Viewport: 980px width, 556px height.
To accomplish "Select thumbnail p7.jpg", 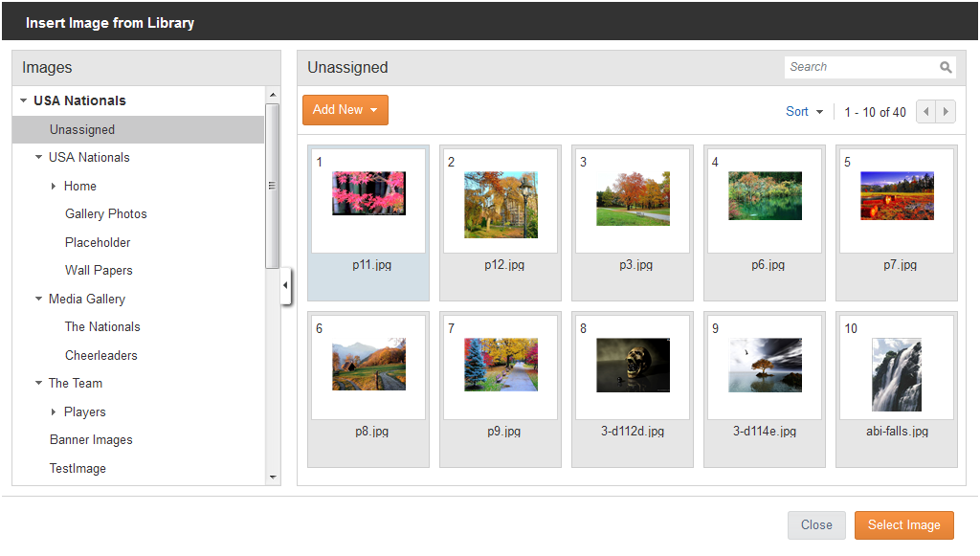I will coord(897,223).
